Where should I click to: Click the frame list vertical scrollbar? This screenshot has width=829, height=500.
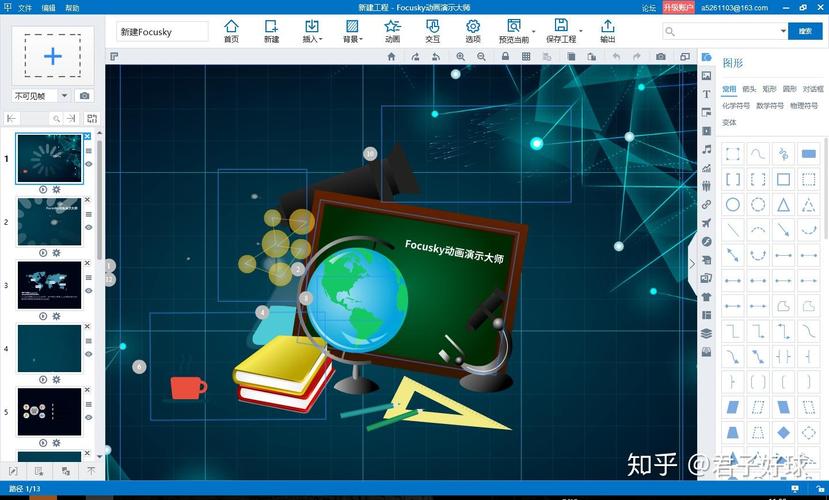[x=100, y=201]
